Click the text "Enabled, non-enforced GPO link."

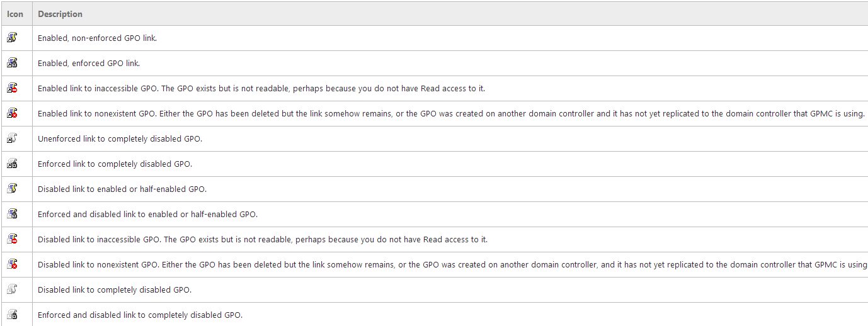pos(97,38)
